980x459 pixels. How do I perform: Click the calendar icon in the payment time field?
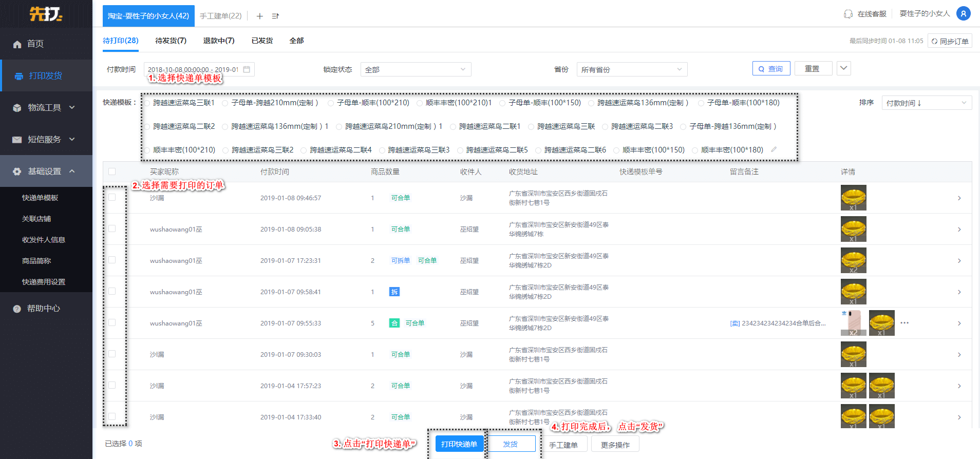[x=247, y=69]
